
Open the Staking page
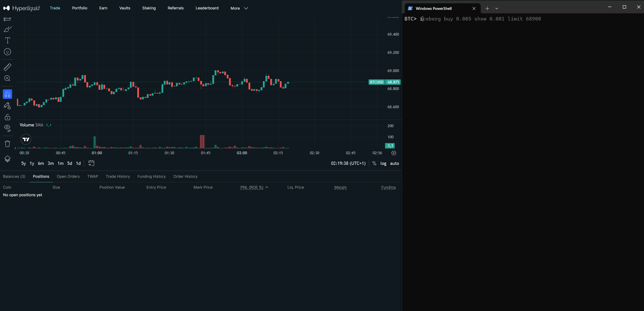coord(149,8)
